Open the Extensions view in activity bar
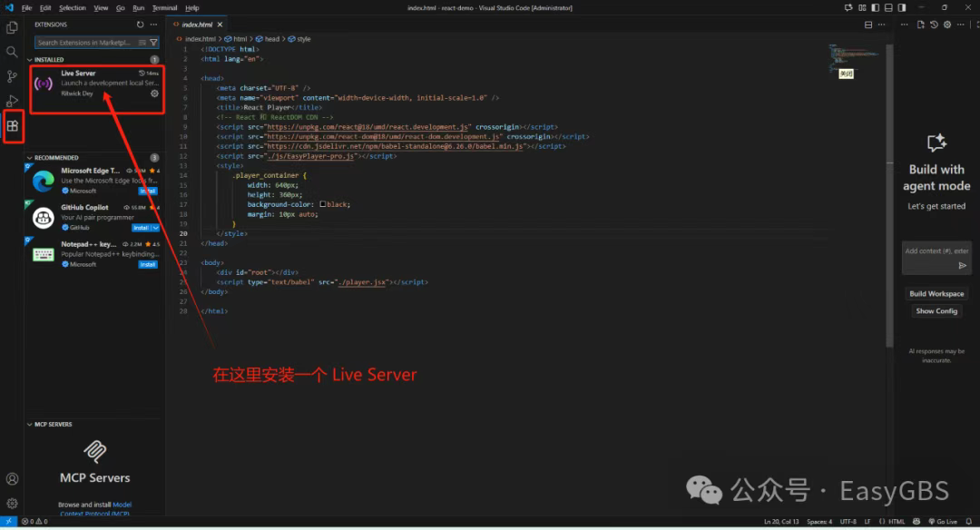Viewport: 980px width, 530px height. coord(13,125)
